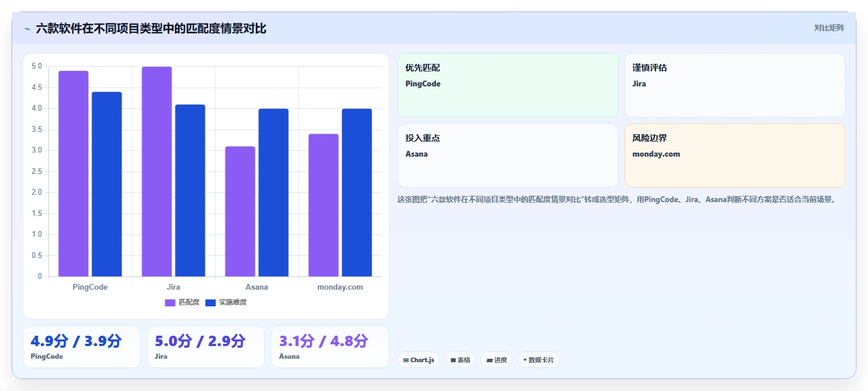
Task: Click the 5.0分 / 2.9分 Jira stat card
Action: [206, 347]
